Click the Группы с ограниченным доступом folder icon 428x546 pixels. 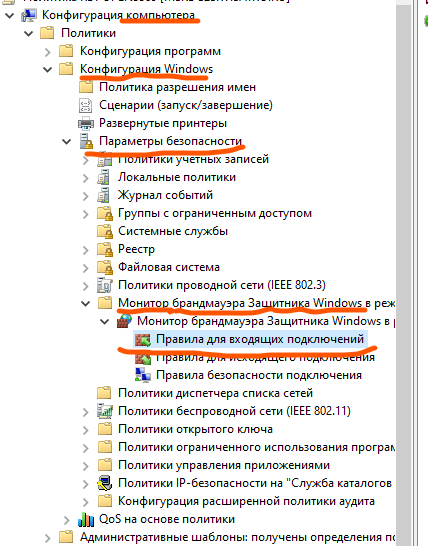(105, 213)
